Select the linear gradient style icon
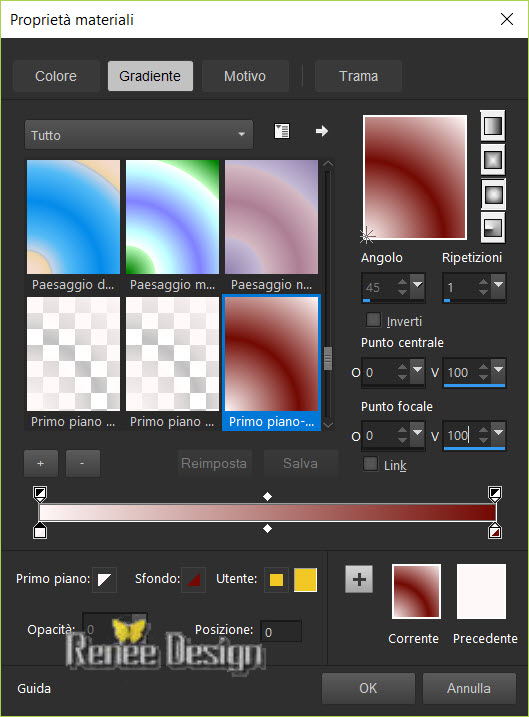 click(x=492, y=126)
